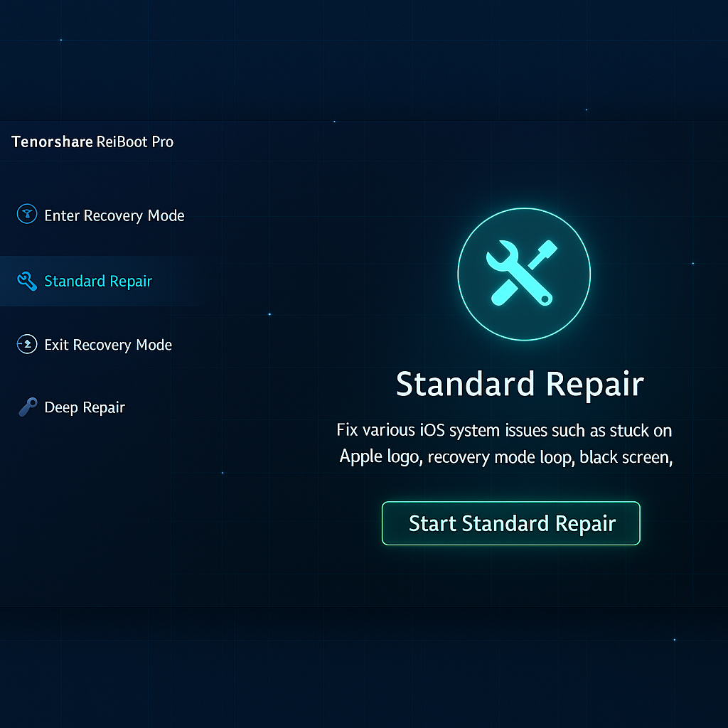Click the large circular repair tools emblem
Image resolution: width=728 pixels, height=728 pixels.
(523, 274)
